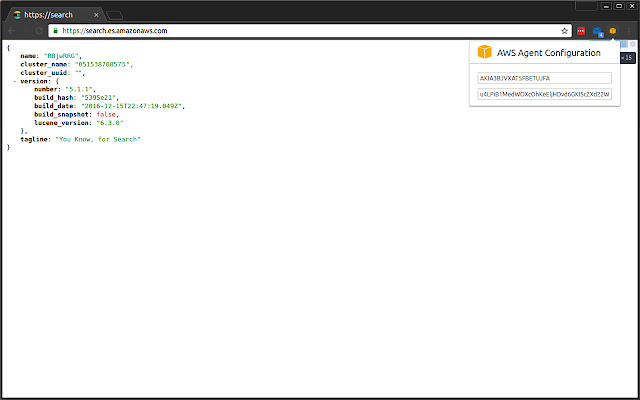This screenshot has height=400, width=640.
Task: Click the browser back arrow
Action: (x=12, y=31)
